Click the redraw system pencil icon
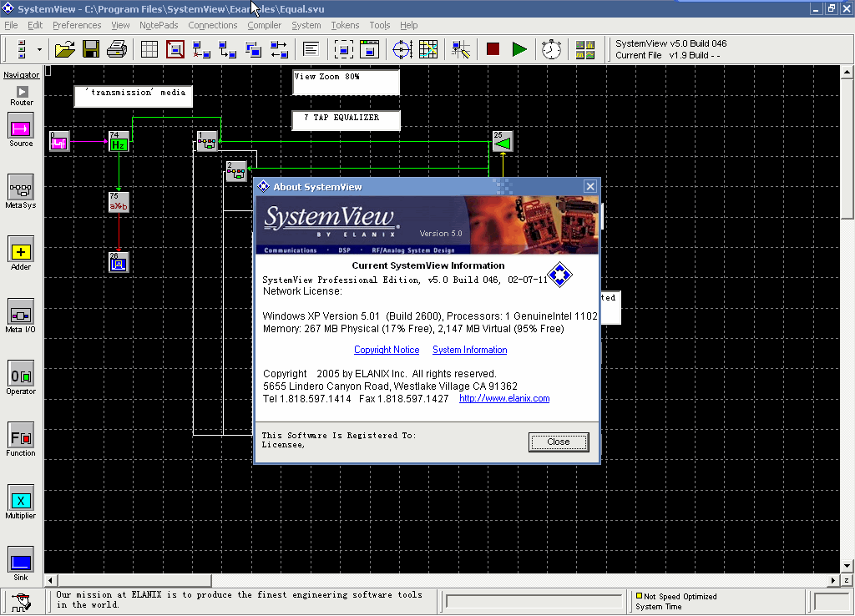 461,49
